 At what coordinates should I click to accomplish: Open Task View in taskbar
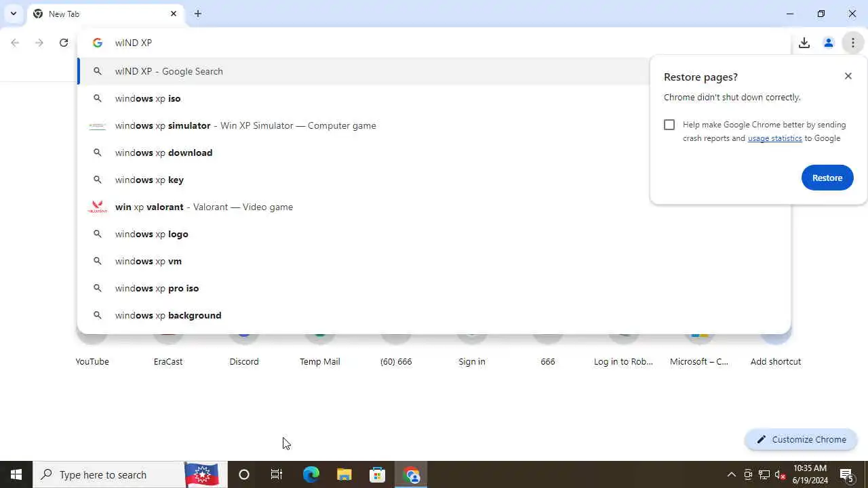[x=277, y=474]
